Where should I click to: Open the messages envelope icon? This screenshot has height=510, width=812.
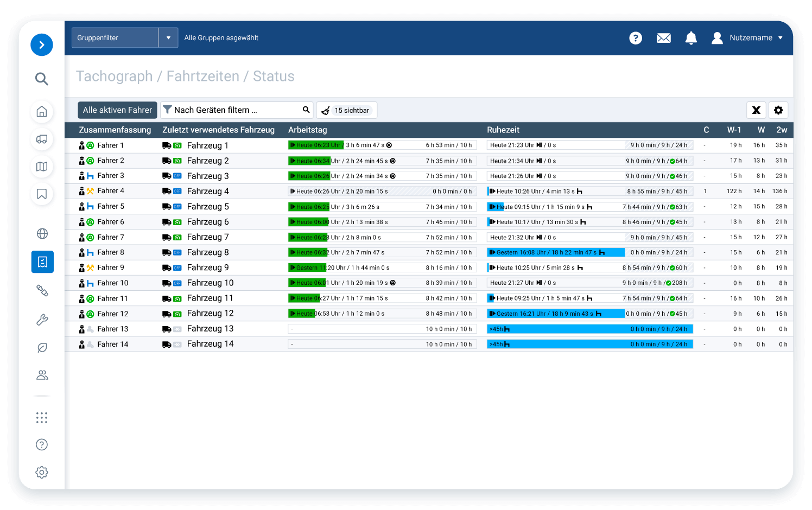tap(663, 38)
